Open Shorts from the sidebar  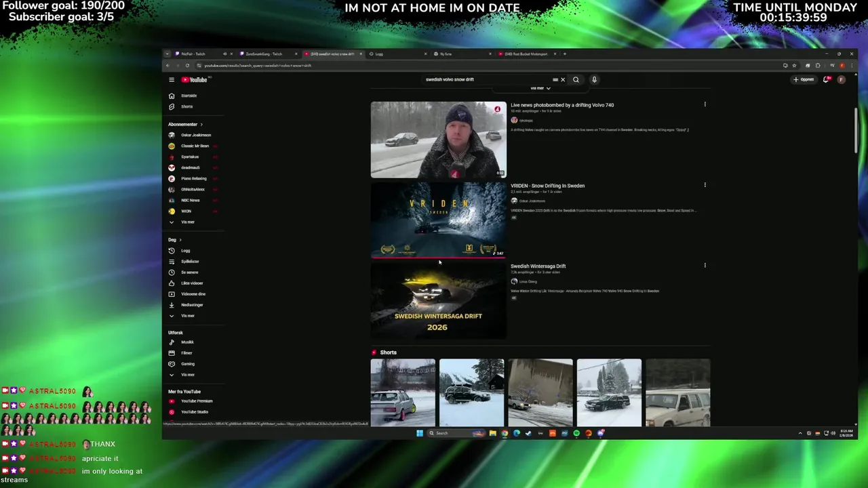pyautogui.click(x=186, y=106)
